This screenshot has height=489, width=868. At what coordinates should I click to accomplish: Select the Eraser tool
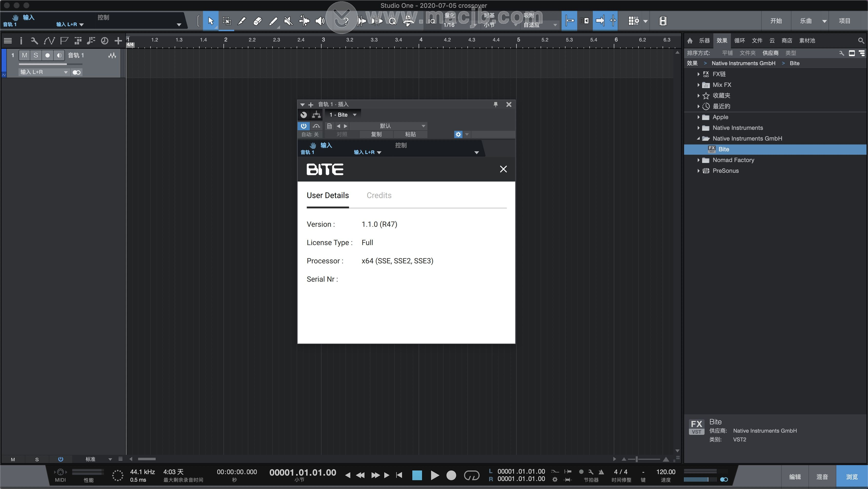(257, 21)
